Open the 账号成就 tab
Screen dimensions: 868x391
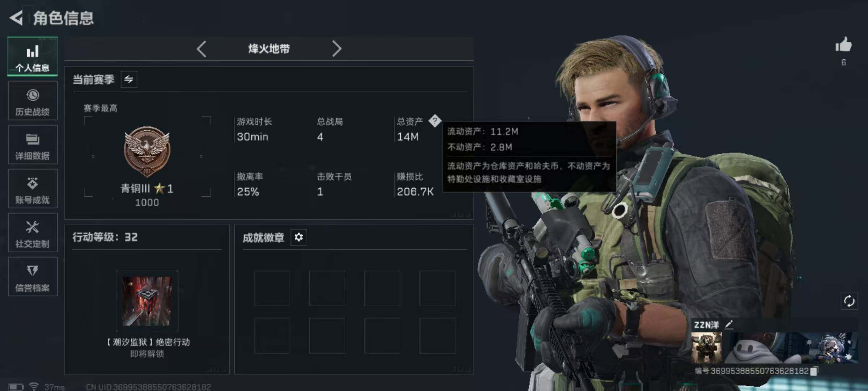(33, 189)
